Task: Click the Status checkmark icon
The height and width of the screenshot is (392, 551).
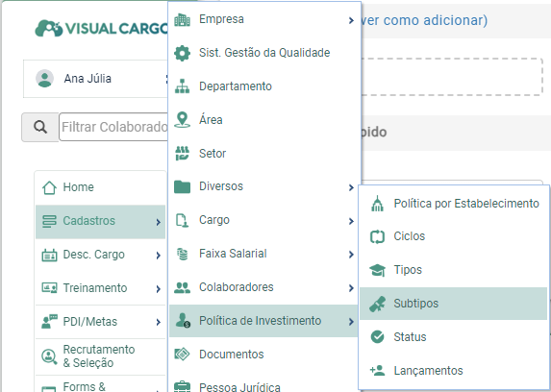Action: tap(377, 337)
